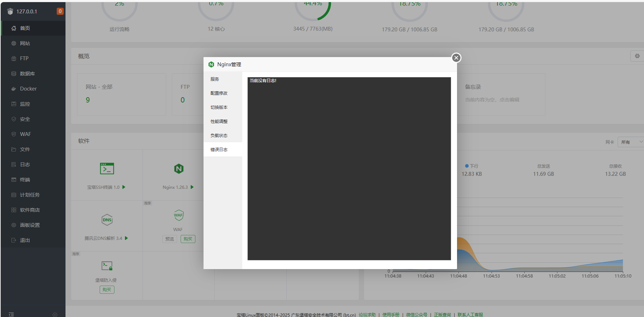Image resolution: width=644 pixels, height=317 pixels.
Task: Click the 腾讯云DNS解析 icon
Action: (x=107, y=220)
